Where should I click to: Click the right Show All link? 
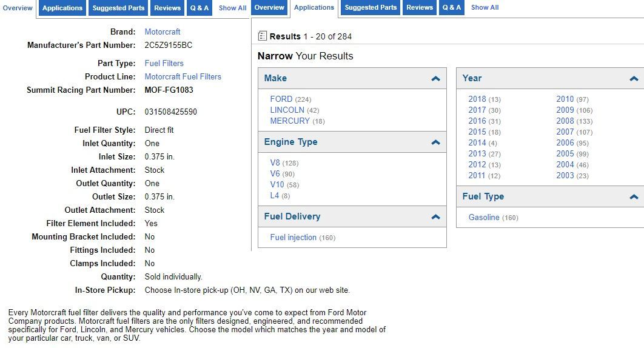point(485,8)
